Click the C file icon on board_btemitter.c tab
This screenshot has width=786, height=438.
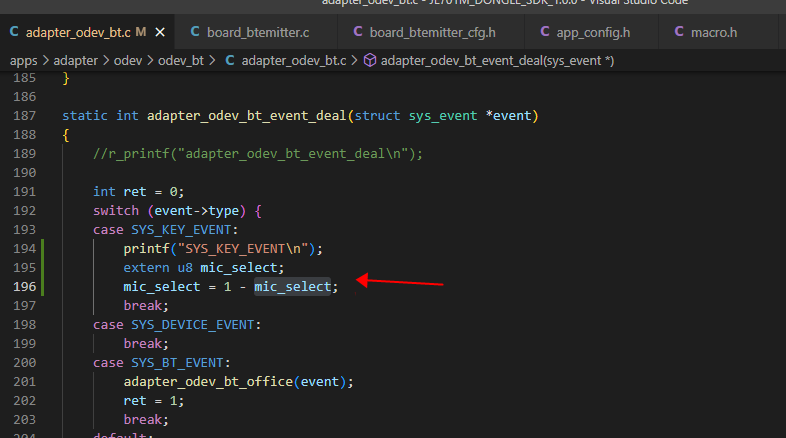tap(195, 32)
